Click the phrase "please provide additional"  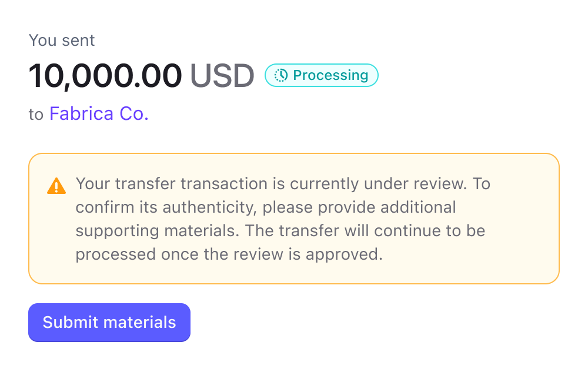click(x=359, y=207)
